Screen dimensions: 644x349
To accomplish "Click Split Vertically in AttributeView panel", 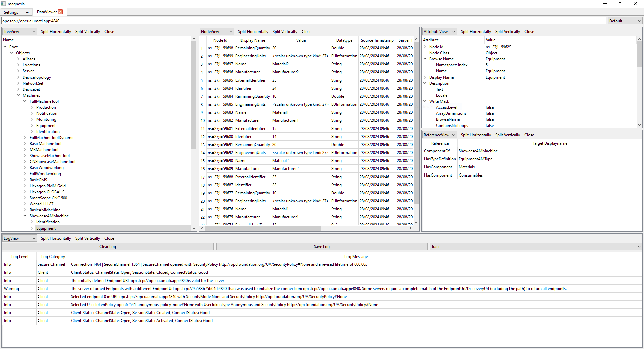I will [507, 32].
